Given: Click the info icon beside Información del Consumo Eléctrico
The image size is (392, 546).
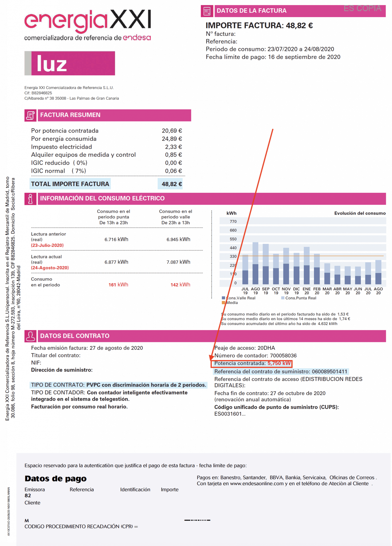Looking at the screenshot, I should 30,199.
